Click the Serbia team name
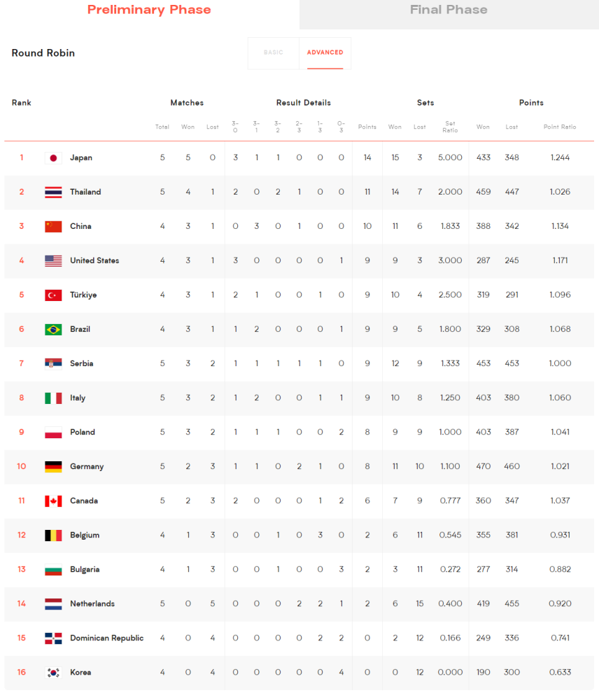The height and width of the screenshot is (700, 599). [x=82, y=363]
